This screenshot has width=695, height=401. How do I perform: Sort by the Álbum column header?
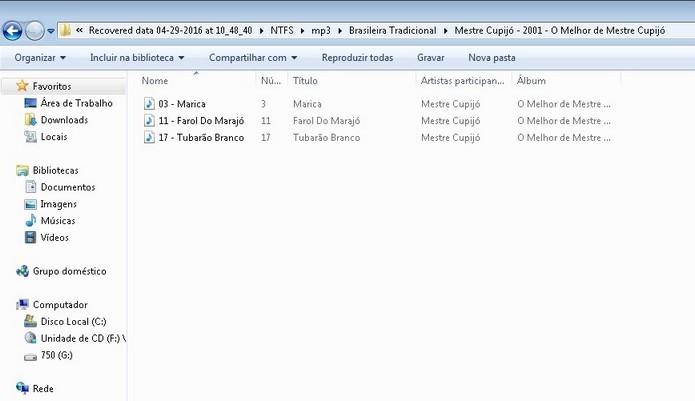tap(531, 81)
